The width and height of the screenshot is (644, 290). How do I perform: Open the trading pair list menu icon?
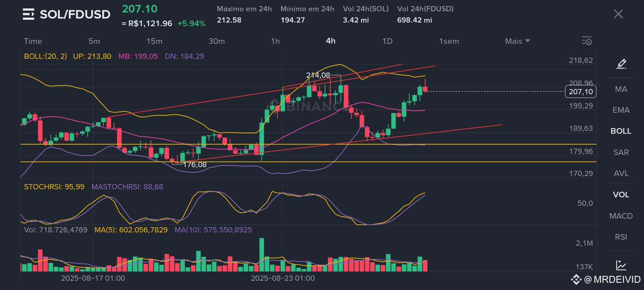tap(29, 14)
